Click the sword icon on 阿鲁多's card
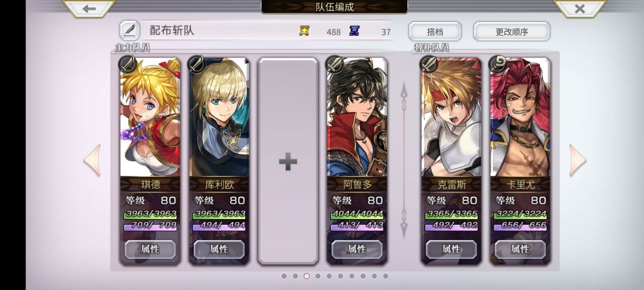This screenshot has height=290, width=644. tap(335, 64)
